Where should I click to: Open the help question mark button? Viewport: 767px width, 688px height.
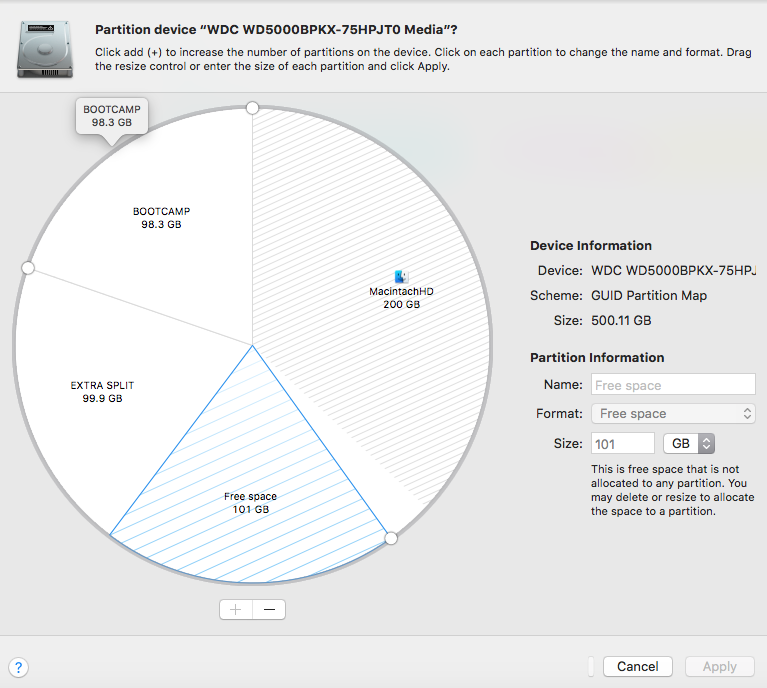tap(18, 667)
